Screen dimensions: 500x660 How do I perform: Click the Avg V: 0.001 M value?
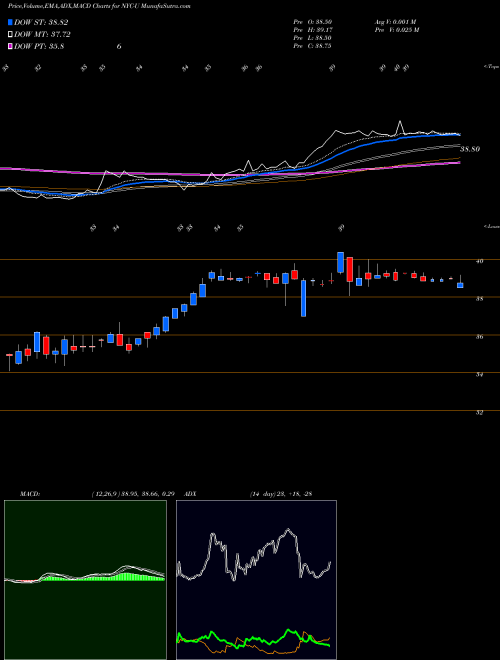pyautogui.click(x=396, y=21)
